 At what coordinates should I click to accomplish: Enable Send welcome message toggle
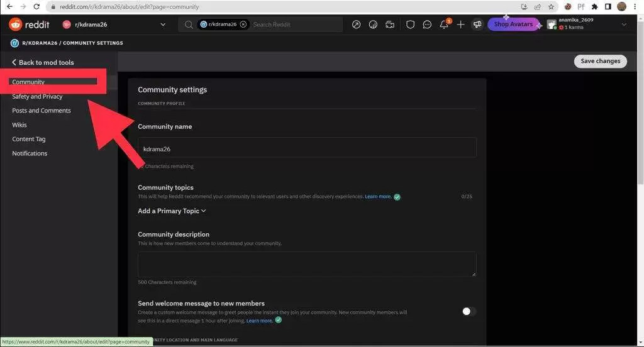click(469, 312)
